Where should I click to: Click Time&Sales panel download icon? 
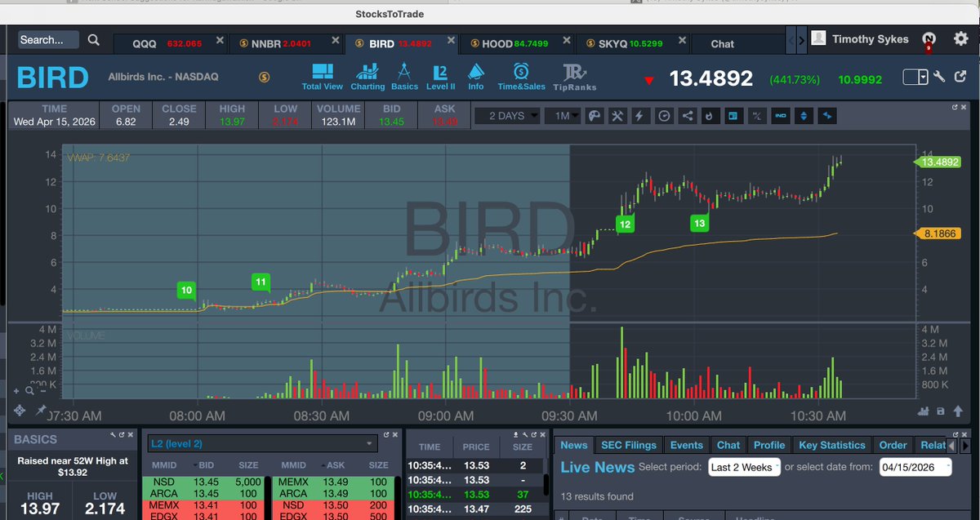514,434
